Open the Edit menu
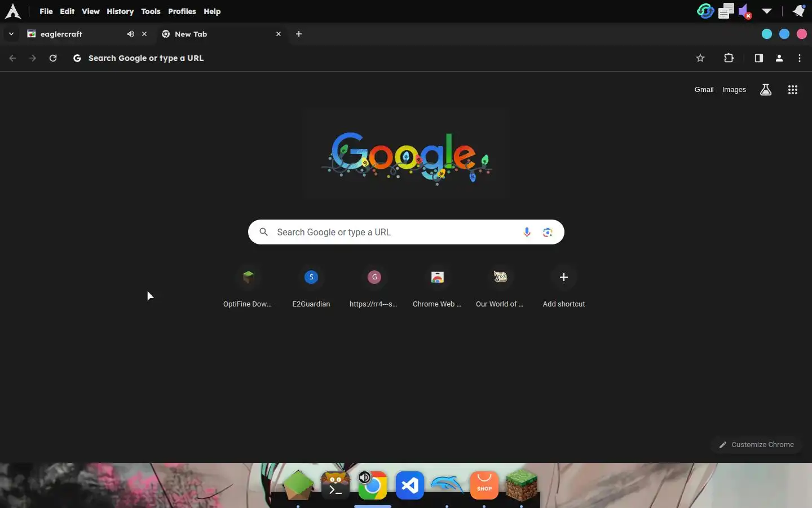 coord(67,11)
